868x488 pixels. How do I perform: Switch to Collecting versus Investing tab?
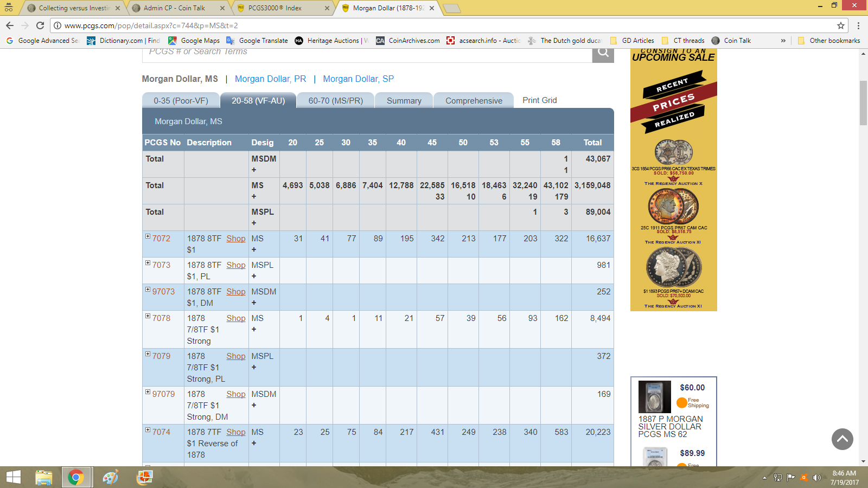(x=74, y=8)
